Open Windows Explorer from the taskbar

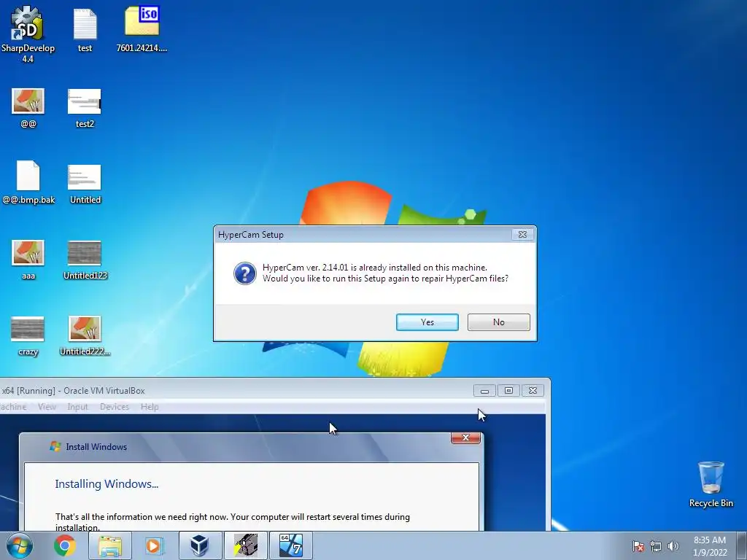(110, 545)
